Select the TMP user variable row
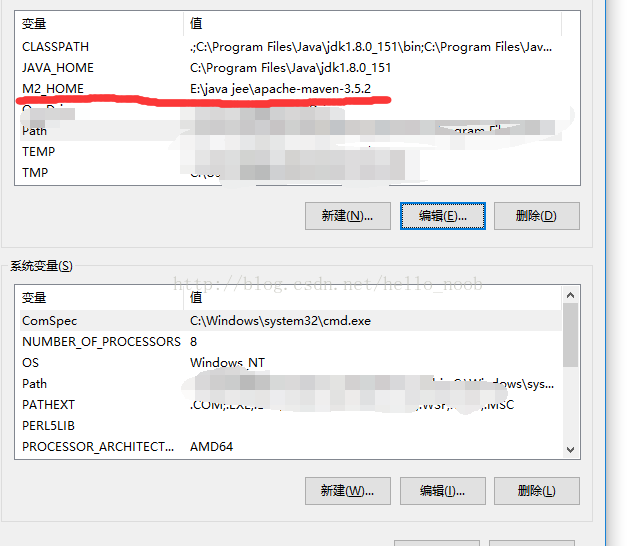Screen dimensions: 637x546 coord(291,173)
